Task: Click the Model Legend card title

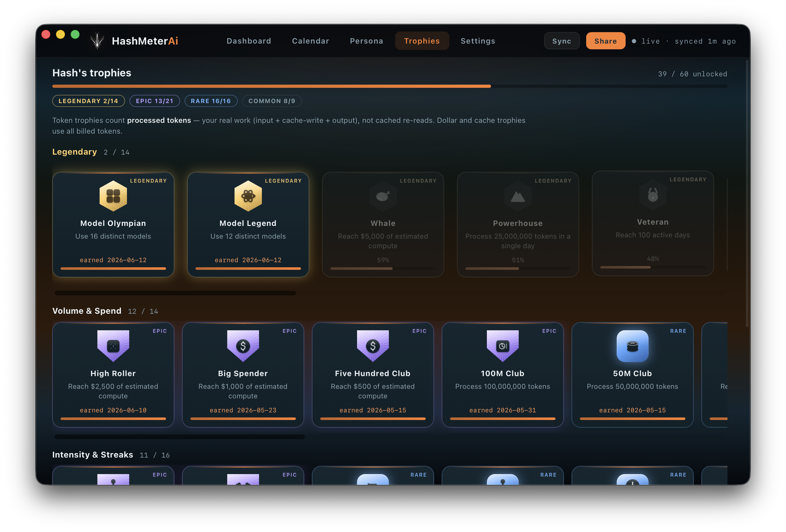Action: [x=248, y=223]
